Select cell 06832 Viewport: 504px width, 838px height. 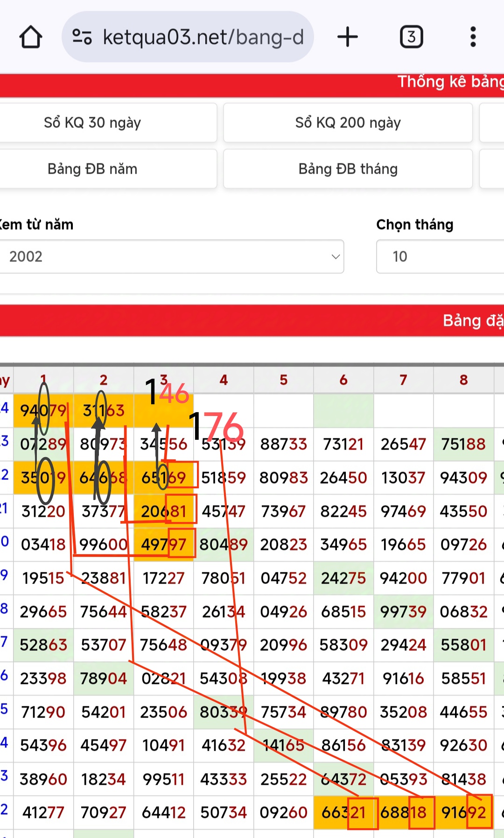(x=463, y=612)
